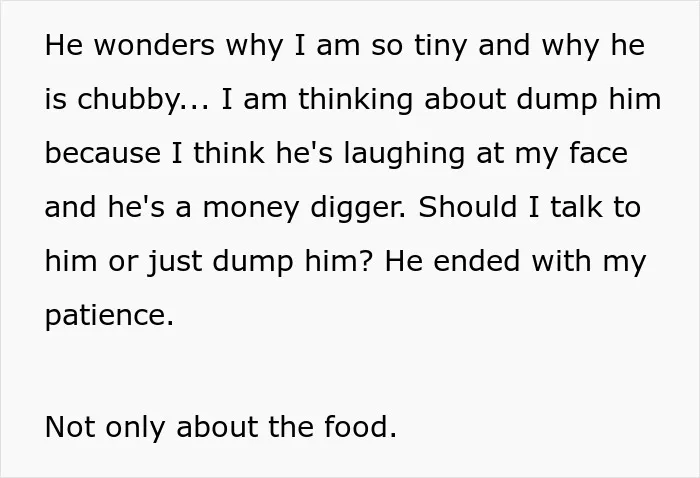Viewport: 700px width, 478px height.
Task: Click the phrase "money digger"
Action: click(x=304, y=208)
